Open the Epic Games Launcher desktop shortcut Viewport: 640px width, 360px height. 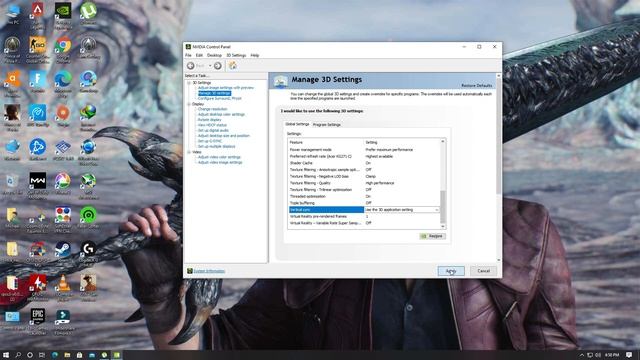pos(38,321)
